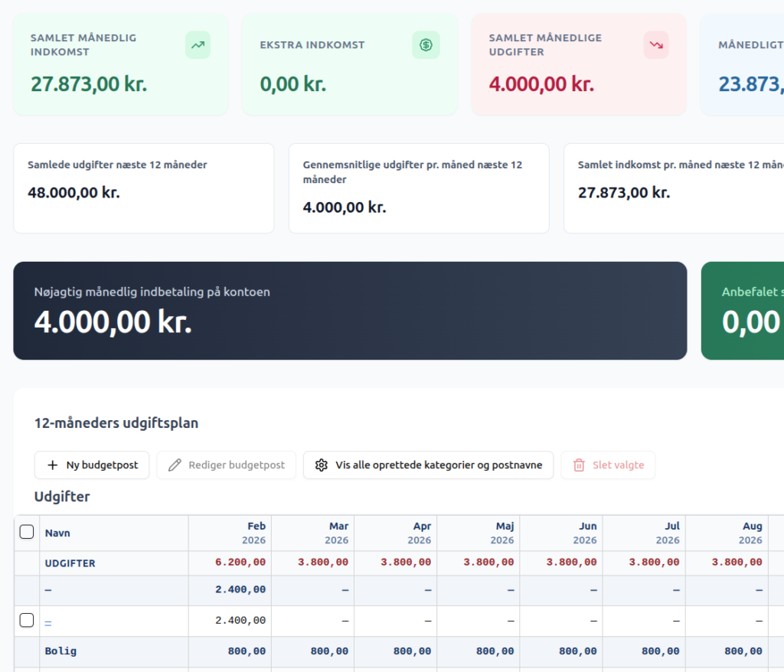Screen dimensions: 784x672
Task: Click the gear icon for categories and post names
Action: 322,465
